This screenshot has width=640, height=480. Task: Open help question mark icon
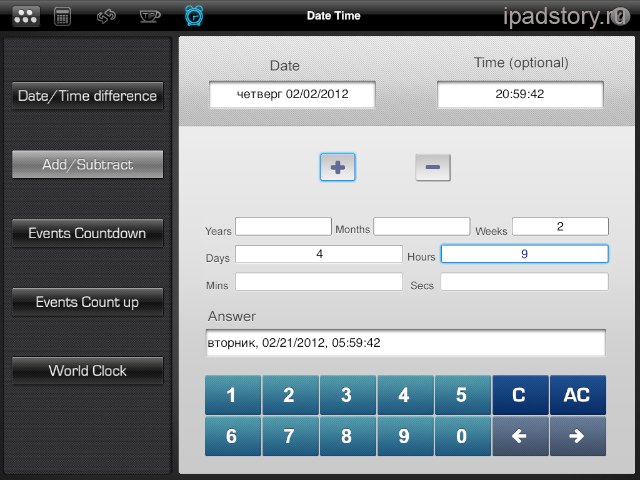tap(620, 16)
